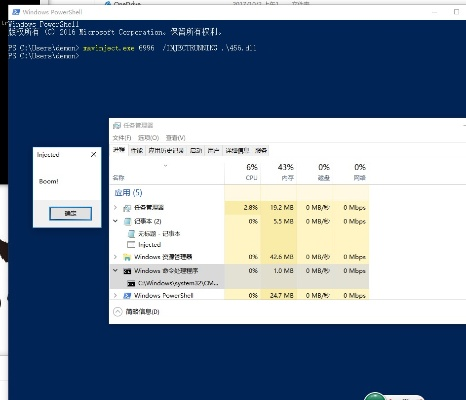Click the console icon beside Windows 命令处理程序
This screenshot has height=400, width=466.
click(127, 271)
